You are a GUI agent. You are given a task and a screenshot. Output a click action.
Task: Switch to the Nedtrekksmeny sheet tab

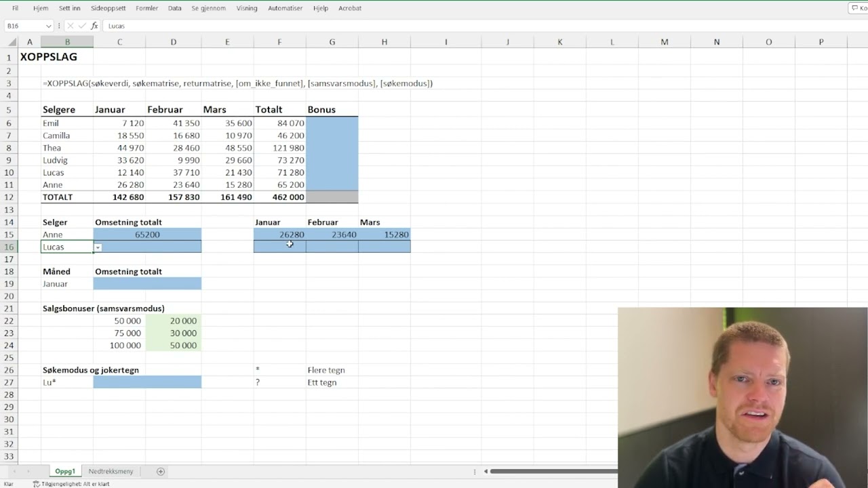111,471
